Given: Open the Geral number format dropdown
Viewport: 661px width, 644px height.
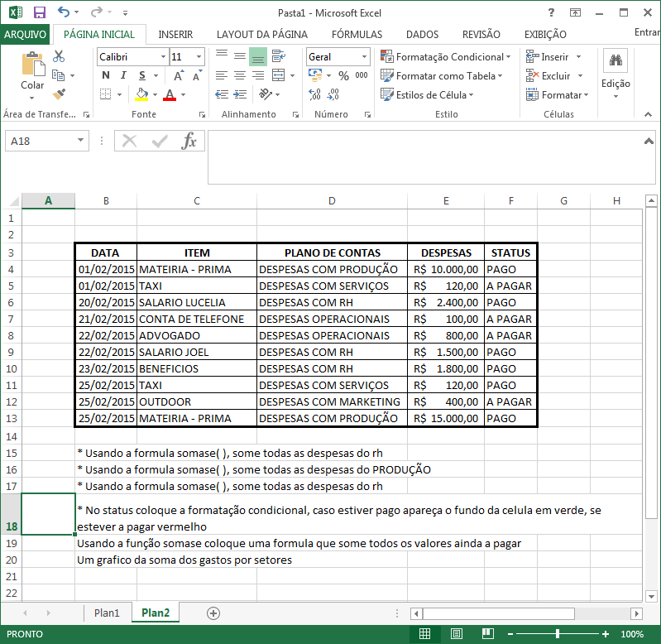Looking at the screenshot, I should [x=364, y=56].
